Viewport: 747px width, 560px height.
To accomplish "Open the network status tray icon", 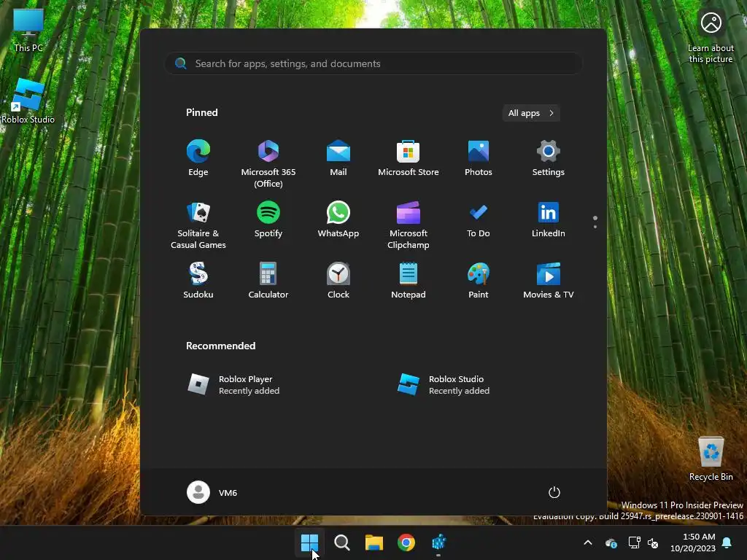I will (x=634, y=542).
